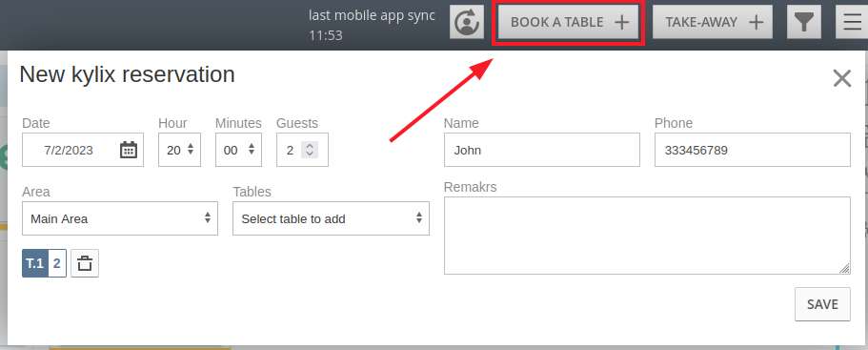
Task: Remove table with the trash icon
Action: click(85, 263)
